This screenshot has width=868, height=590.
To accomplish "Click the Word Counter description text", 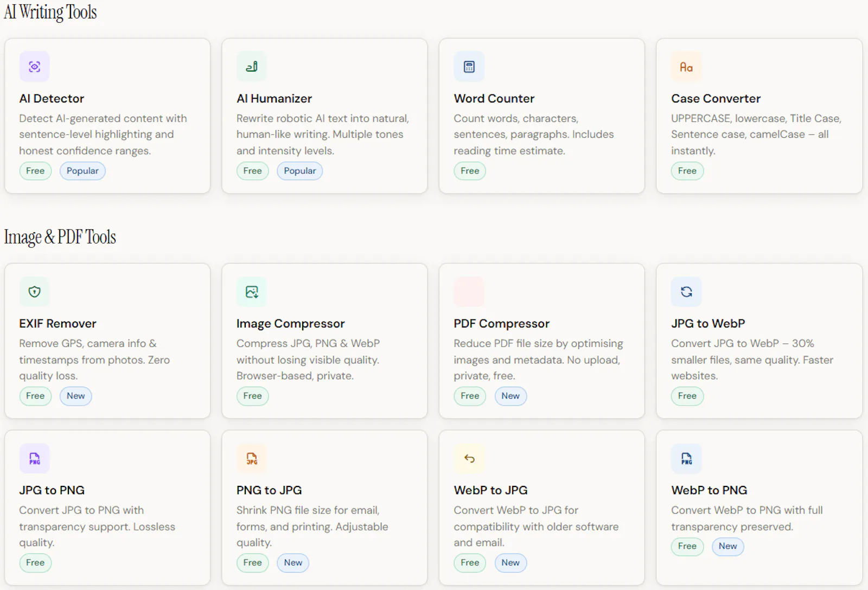I will pyautogui.click(x=534, y=134).
